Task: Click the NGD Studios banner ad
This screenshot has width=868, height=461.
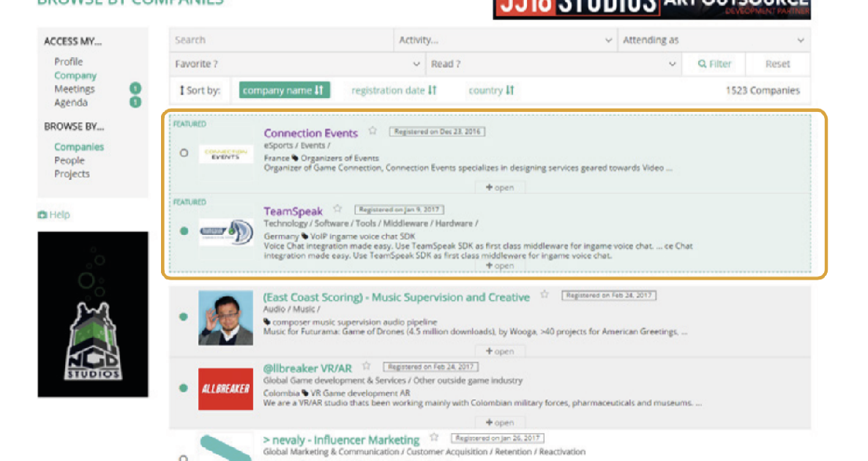Action: coord(93,315)
